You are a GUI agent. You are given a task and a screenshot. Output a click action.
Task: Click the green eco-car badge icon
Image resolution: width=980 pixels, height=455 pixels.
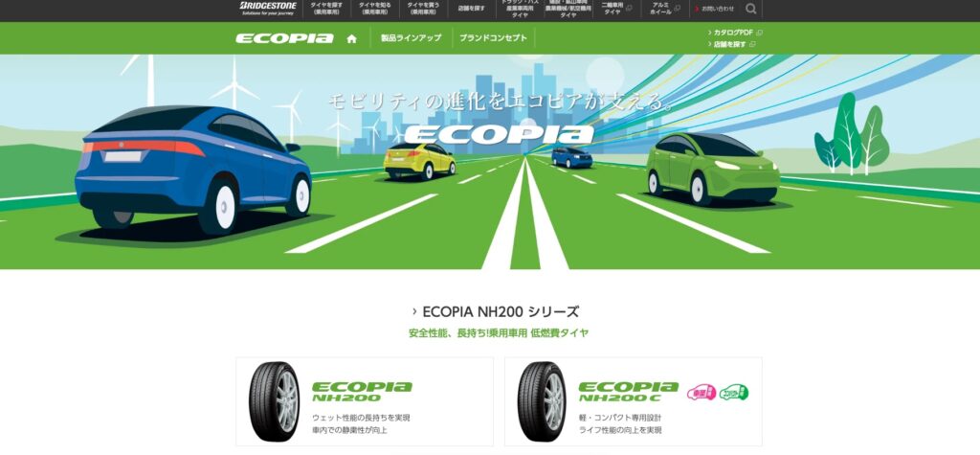point(734,393)
